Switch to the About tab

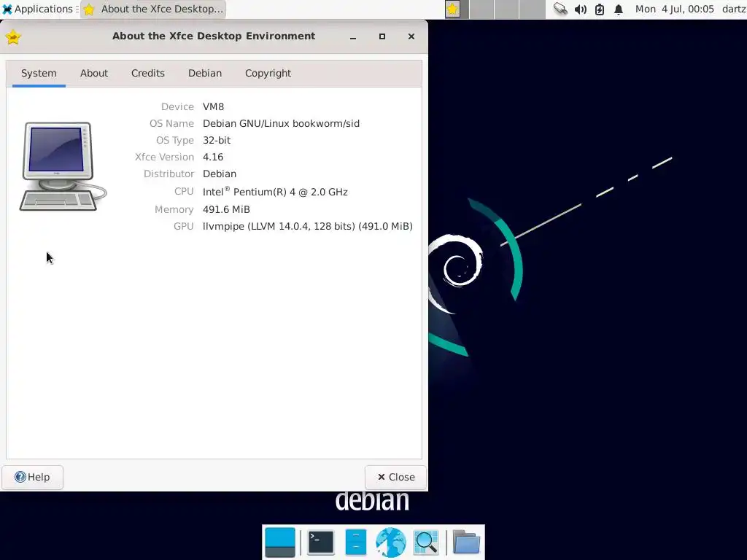click(94, 74)
